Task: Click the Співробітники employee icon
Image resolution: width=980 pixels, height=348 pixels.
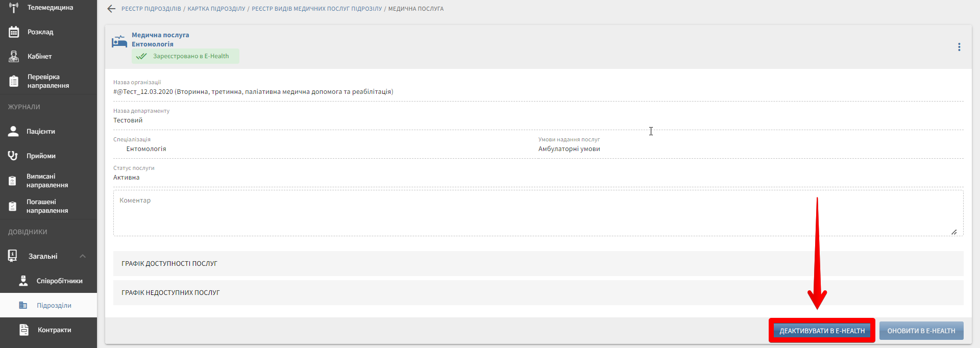Action: point(23,281)
